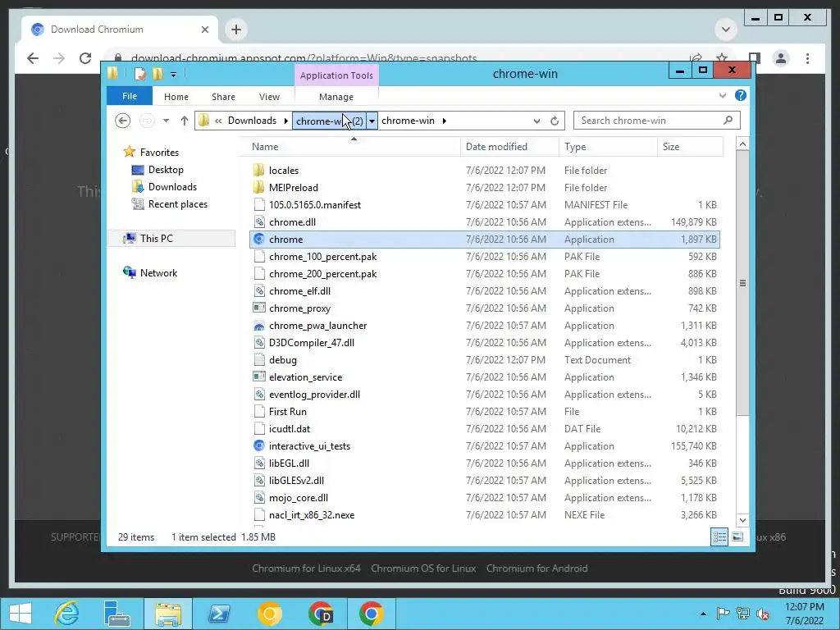The width and height of the screenshot is (840, 630).
Task: Select D3DCompiler_47.dll file
Action: tap(311, 343)
